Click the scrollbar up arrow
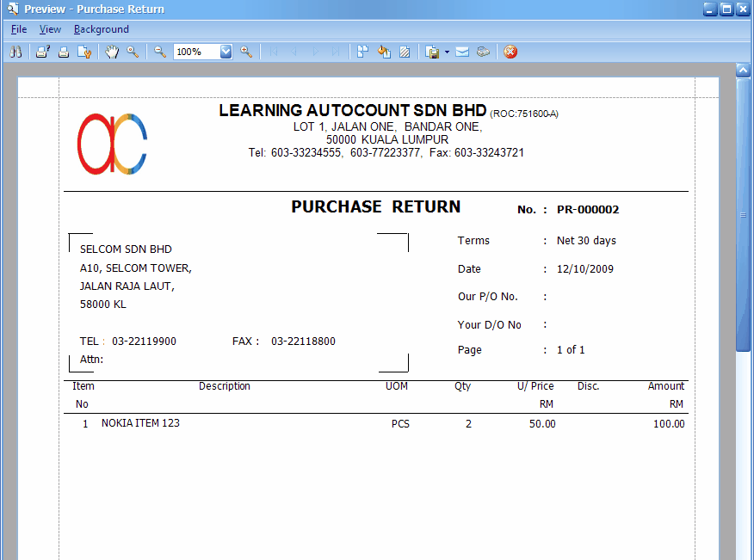Image resolution: width=754 pixels, height=560 pixels. coord(743,71)
